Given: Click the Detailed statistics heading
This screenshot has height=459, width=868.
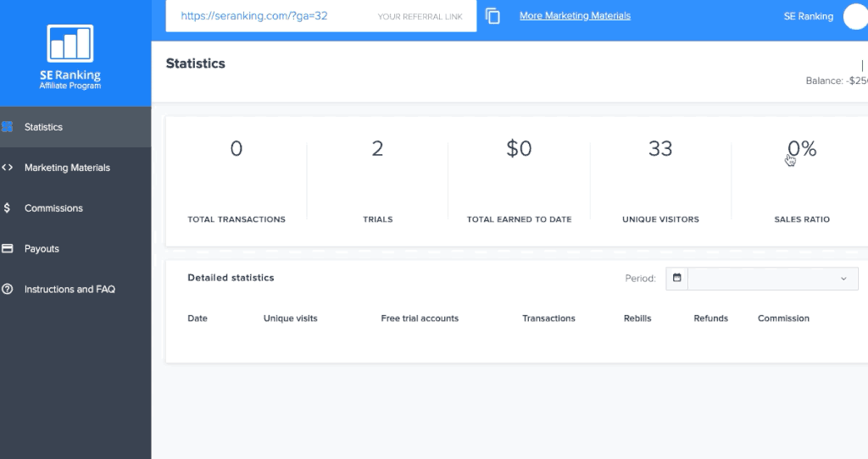Looking at the screenshot, I should tap(231, 278).
